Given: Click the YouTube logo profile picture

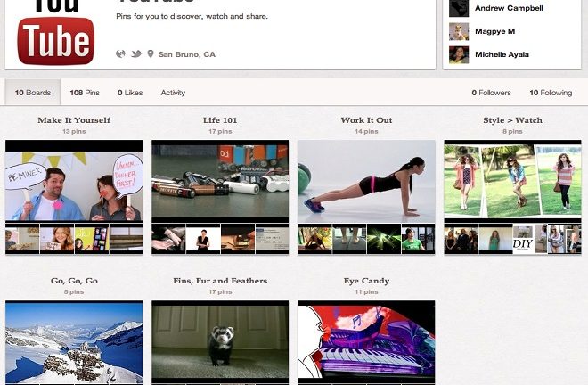Looking at the screenshot, I should tap(55, 33).
